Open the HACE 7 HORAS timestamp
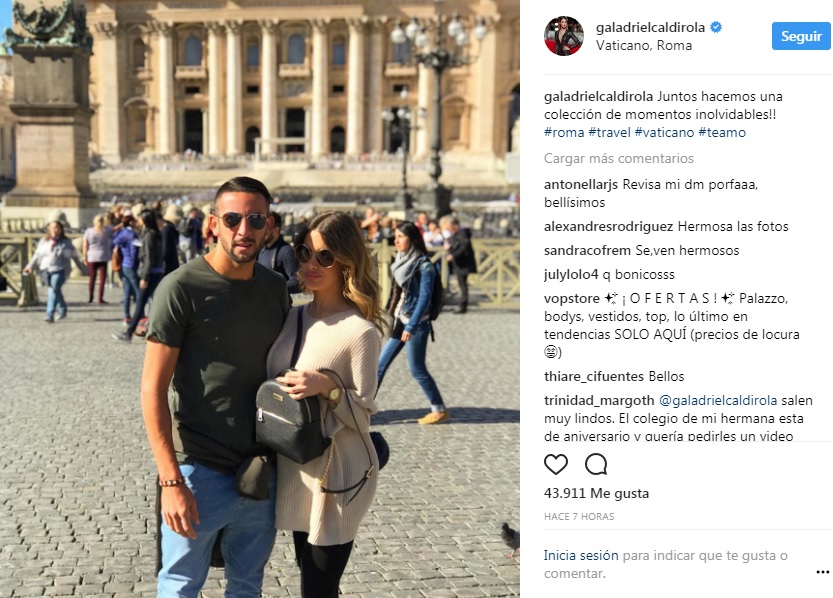 579,517
